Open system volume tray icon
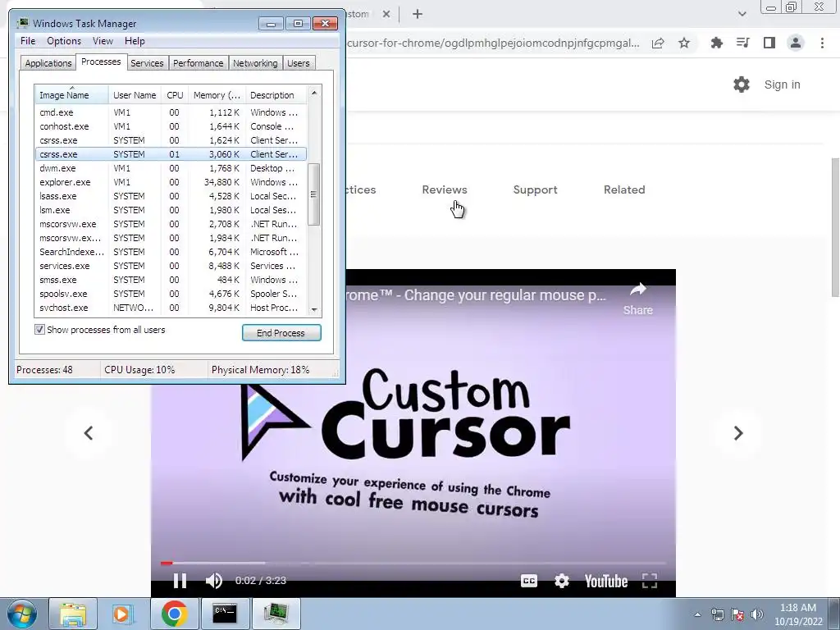This screenshot has height=630, width=840. click(x=756, y=614)
